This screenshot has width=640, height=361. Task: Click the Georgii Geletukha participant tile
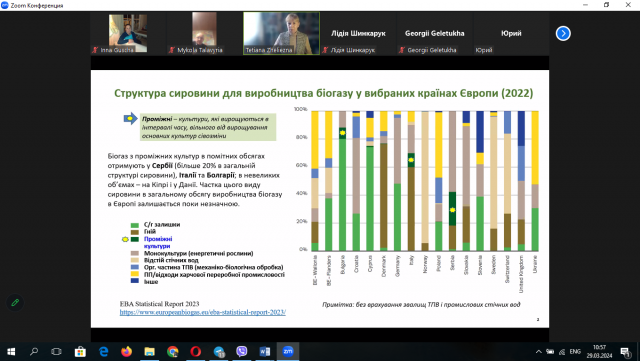pyautogui.click(x=434, y=33)
